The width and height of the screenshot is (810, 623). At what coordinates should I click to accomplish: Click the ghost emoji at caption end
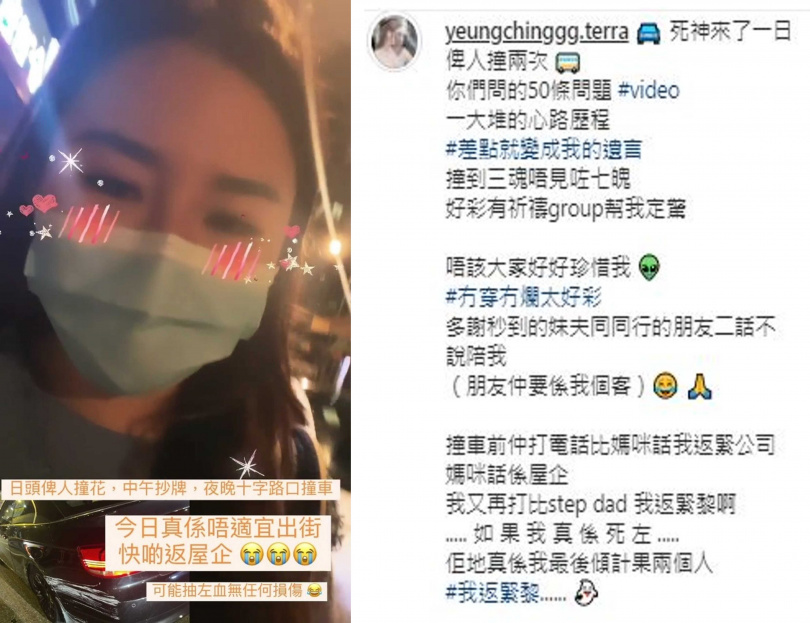[x=586, y=592]
